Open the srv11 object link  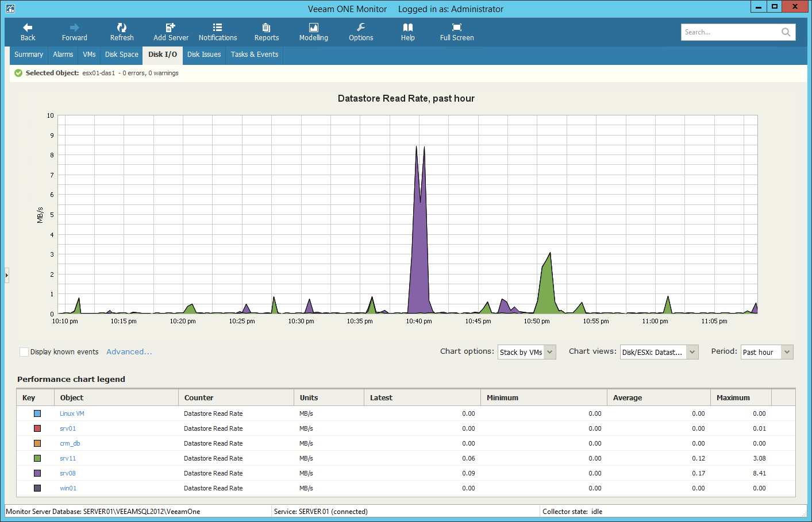[x=68, y=458]
